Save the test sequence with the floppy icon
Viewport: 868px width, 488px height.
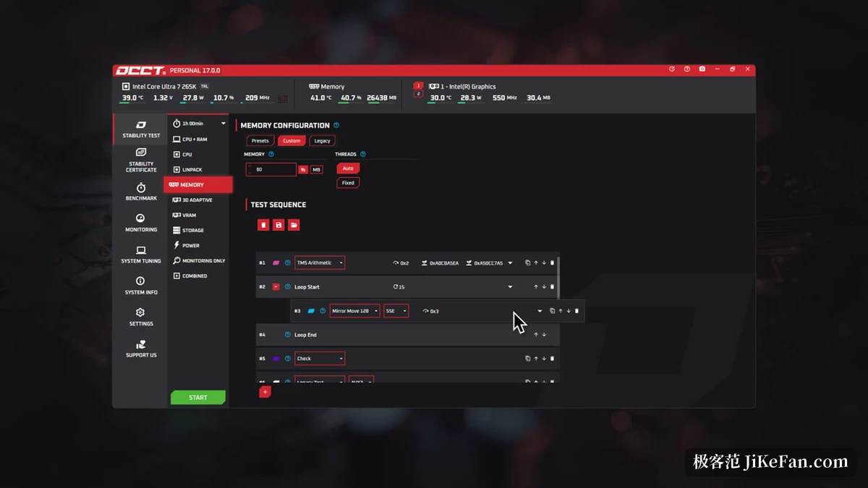pos(278,226)
